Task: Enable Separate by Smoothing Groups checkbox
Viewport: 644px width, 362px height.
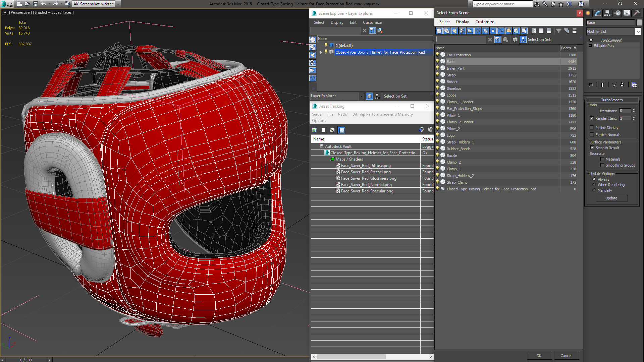Action: 602,165
